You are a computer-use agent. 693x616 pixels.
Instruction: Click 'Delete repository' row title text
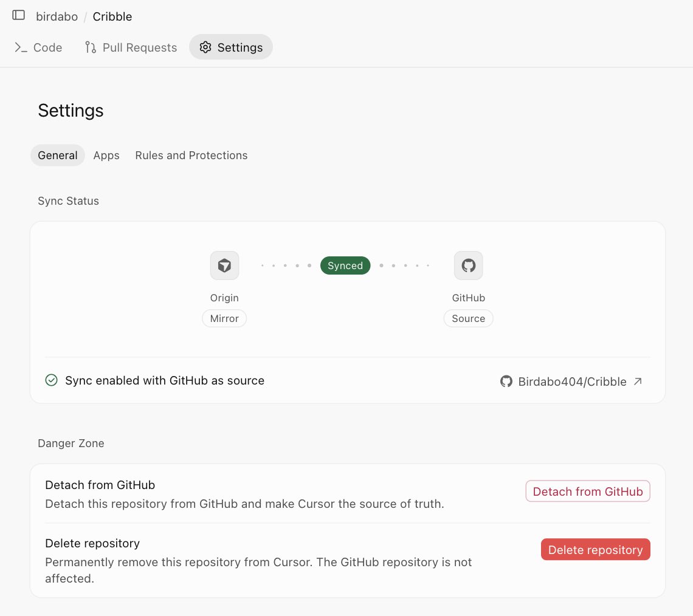click(x=92, y=543)
